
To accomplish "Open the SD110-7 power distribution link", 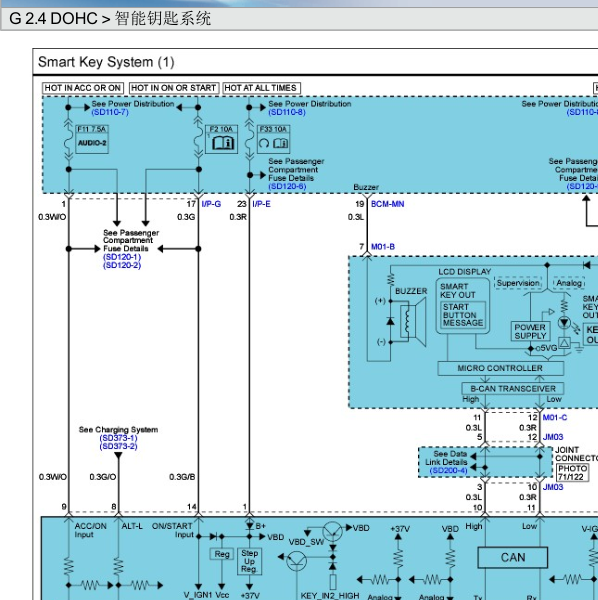I will coord(110,112).
